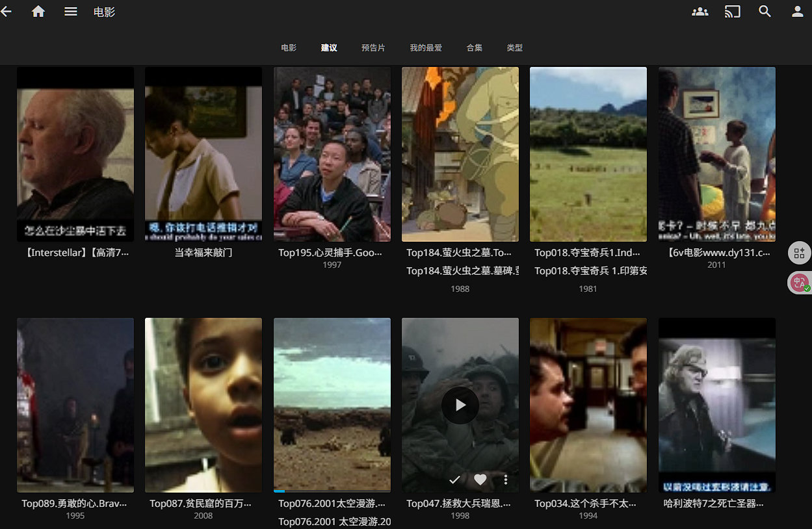812x529 pixels.
Task: Open the SyncPlay group icon
Action: [x=700, y=12]
